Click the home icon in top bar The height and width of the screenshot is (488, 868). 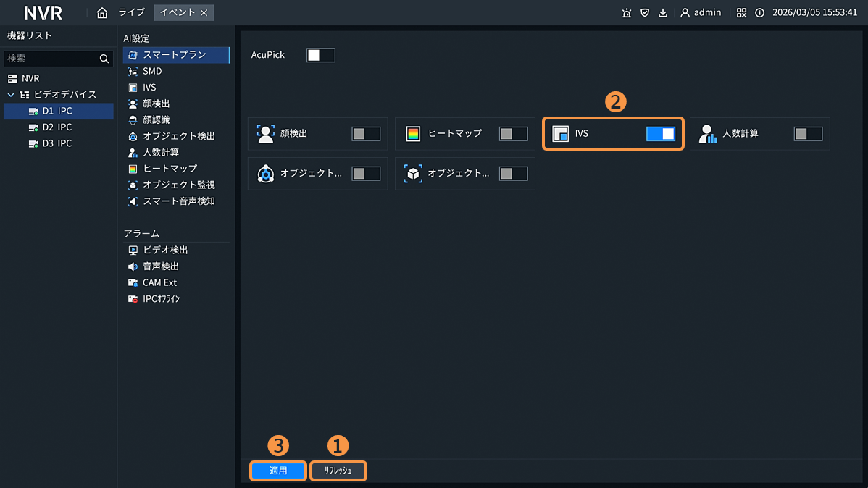coord(102,13)
